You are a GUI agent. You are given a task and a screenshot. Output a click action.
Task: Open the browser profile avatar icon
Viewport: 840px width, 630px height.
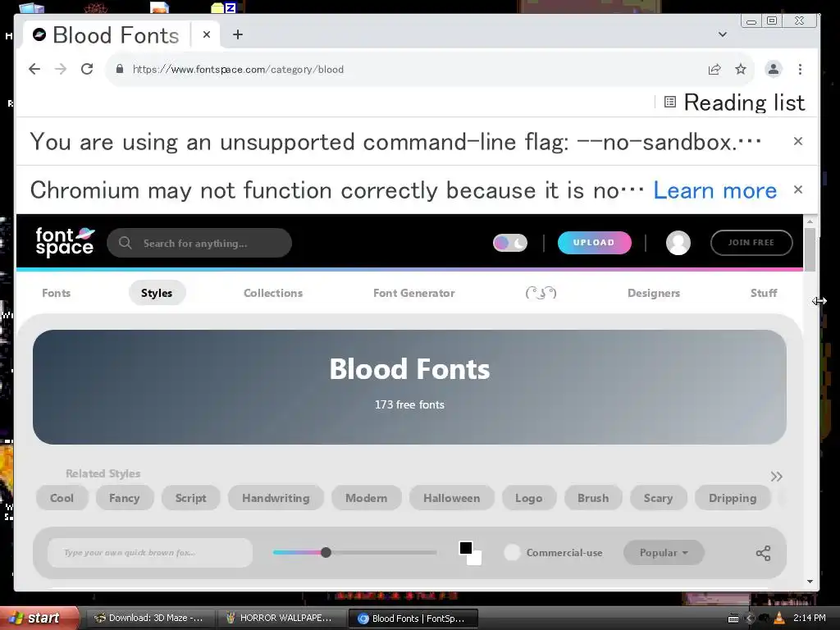click(773, 69)
